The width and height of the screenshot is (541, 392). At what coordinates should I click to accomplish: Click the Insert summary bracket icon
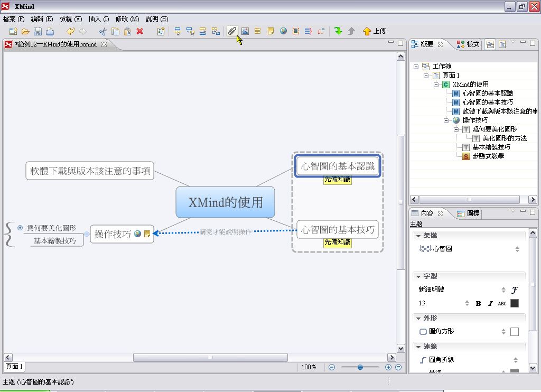click(x=308, y=31)
